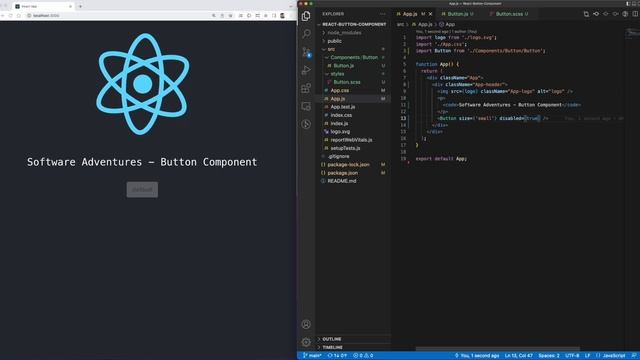Click the Spaces: 2 indentation setting
Screen dimensions: 640x360
click(549, 356)
